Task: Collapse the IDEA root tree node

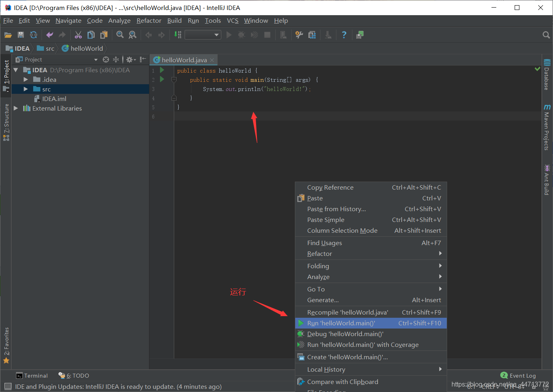Action: (x=16, y=70)
